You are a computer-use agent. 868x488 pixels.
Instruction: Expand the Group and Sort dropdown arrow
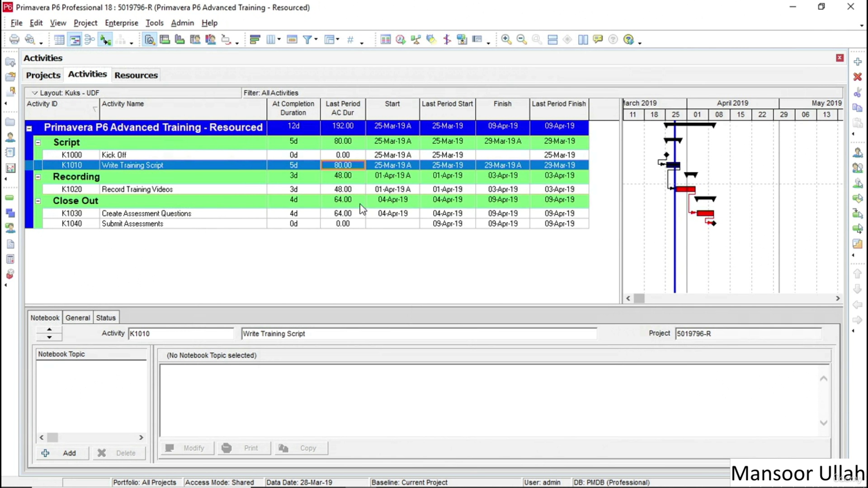(x=338, y=40)
